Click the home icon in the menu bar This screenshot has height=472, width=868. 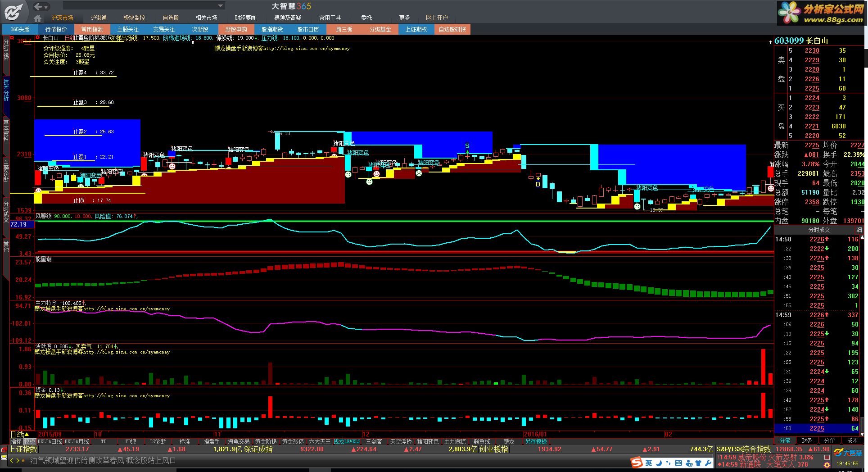click(38, 18)
